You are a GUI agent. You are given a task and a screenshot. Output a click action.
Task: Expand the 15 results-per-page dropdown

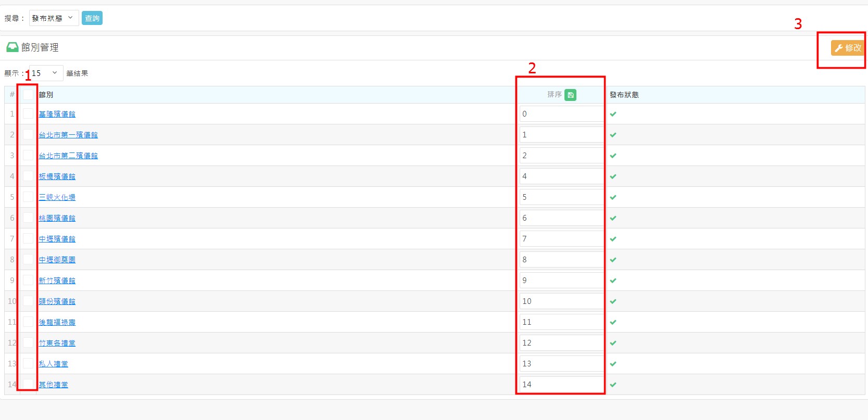[x=46, y=73]
